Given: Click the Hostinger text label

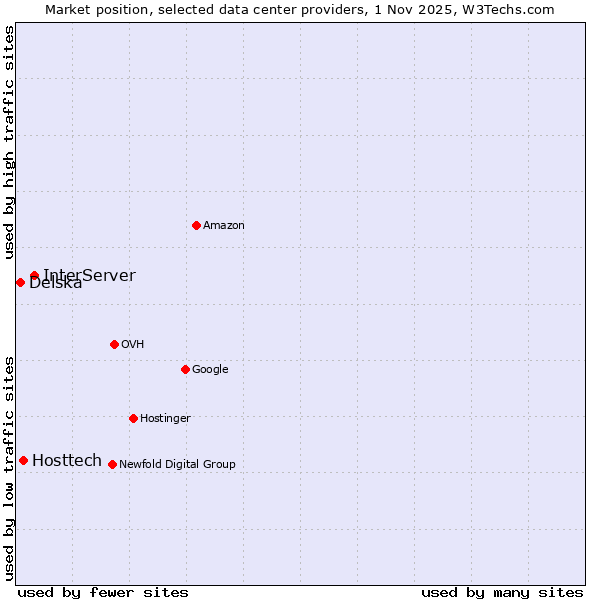Looking at the screenshot, I should coord(165,419).
